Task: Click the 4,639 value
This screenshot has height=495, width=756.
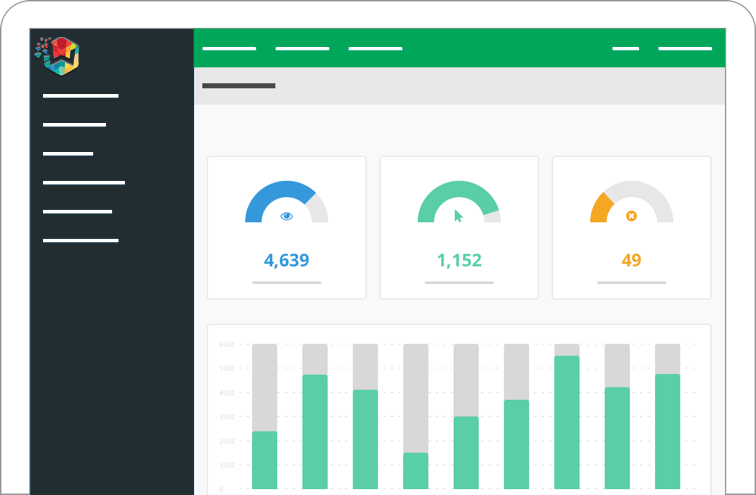Action: pyautogui.click(x=286, y=261)
